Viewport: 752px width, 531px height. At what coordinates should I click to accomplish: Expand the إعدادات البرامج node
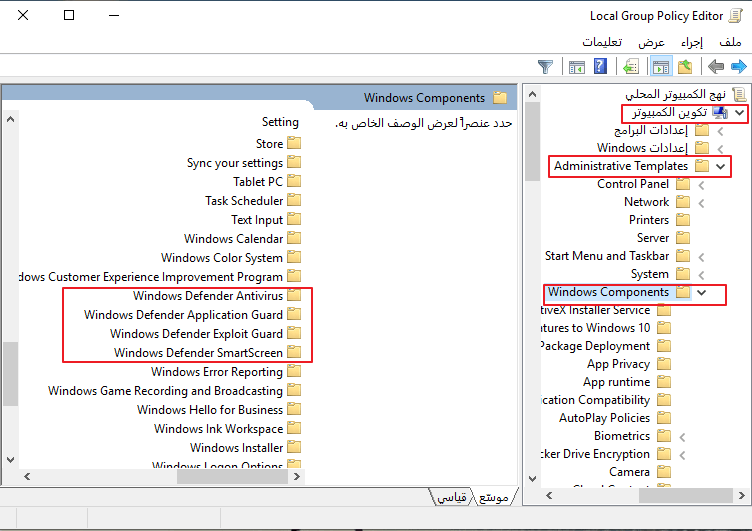tap(720, 131)
